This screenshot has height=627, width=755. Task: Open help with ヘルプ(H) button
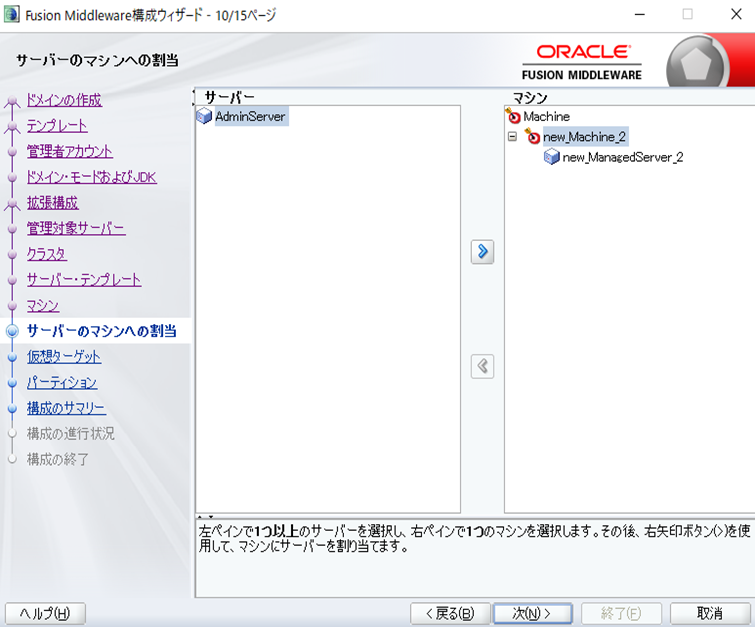click(46, 613)
